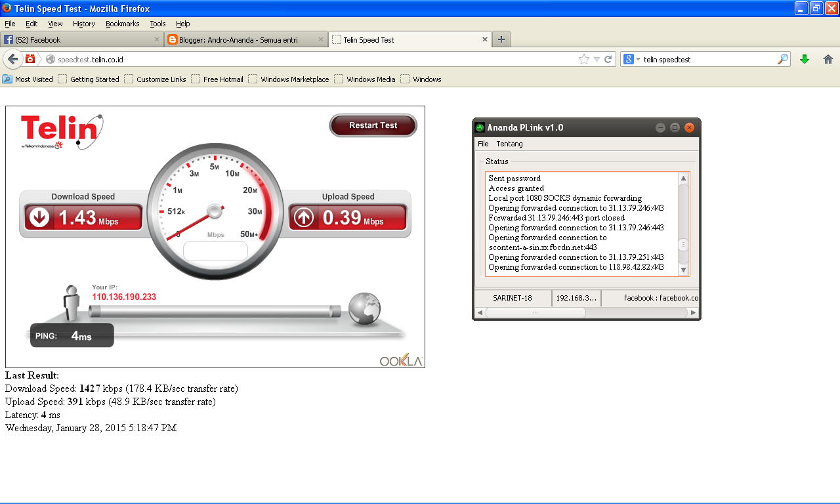The height and width of the screenshot is (504, 840).
Task: Open the Free Hotmail bookmark
Action: coord(217,79)
